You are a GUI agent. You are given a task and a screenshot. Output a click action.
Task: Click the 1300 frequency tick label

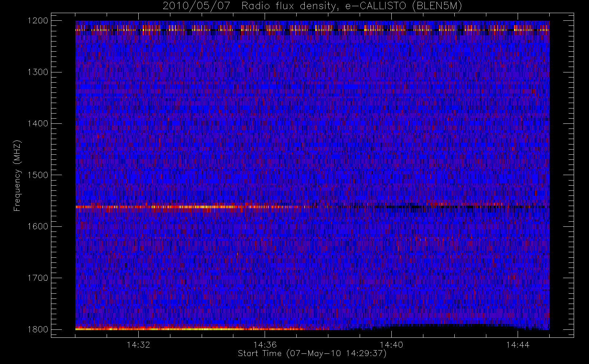(38, 72)
